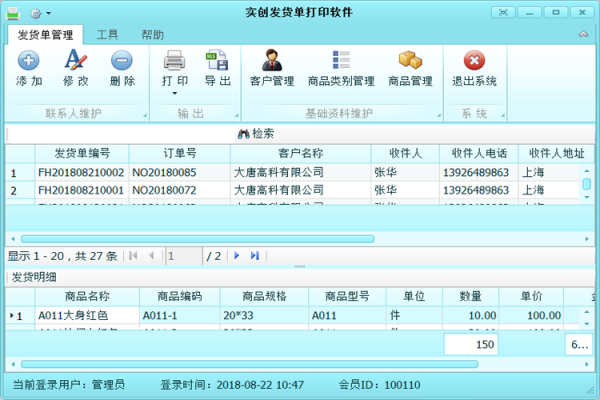This screenshot has height=400, width=600.
Task: Open the 帮助 tab
Action: point(153,34)
